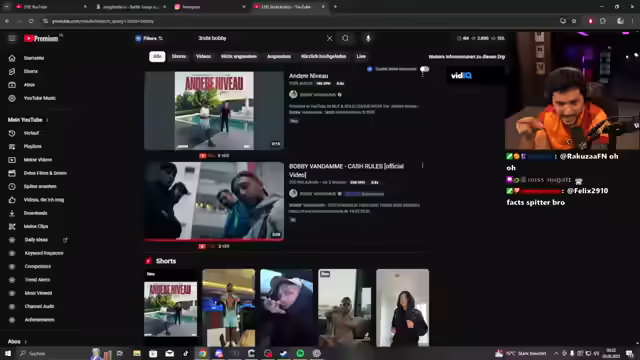Open BOBBY VANDAMME - CASH RULES title
Image resolution: width=640 pixels, height=360 pixels.
[347, 170]
